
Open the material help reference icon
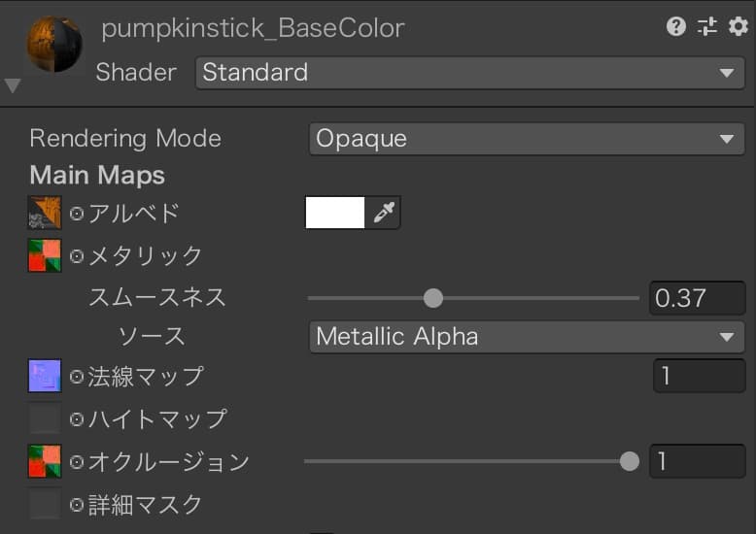(x=676, y=27)
